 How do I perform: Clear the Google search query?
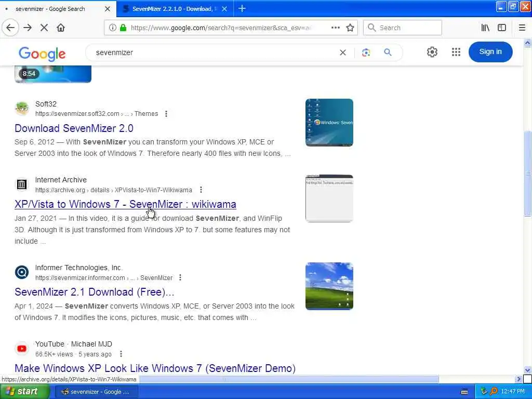click(343, 52)
